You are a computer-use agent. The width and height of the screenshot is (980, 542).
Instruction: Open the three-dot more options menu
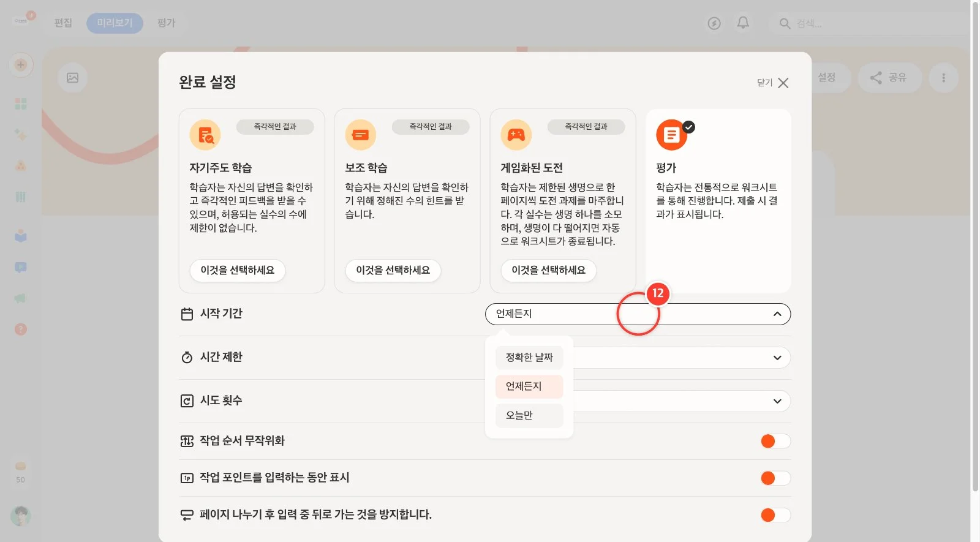[x=943, y=78]
